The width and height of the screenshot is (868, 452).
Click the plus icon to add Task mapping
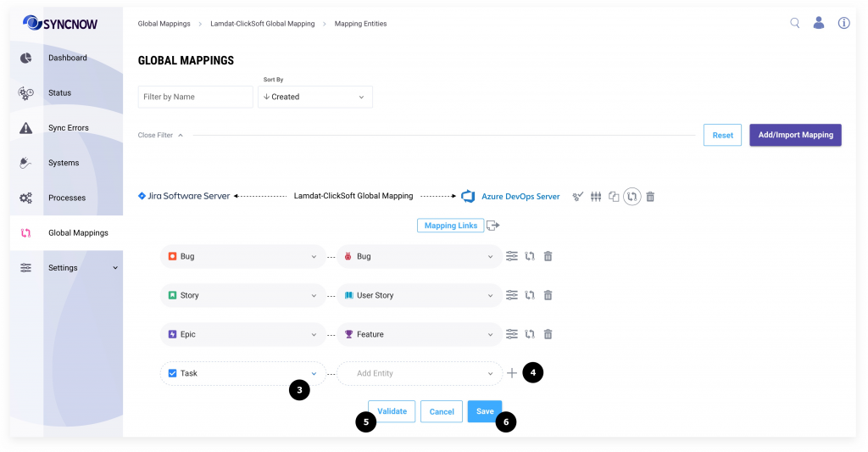(512, 373)
